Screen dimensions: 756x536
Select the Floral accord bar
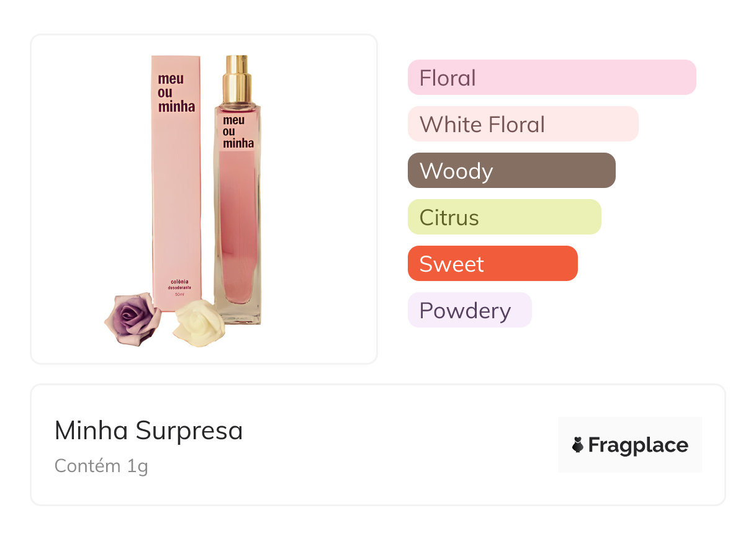pyautogui.click(x=551, y=78)
